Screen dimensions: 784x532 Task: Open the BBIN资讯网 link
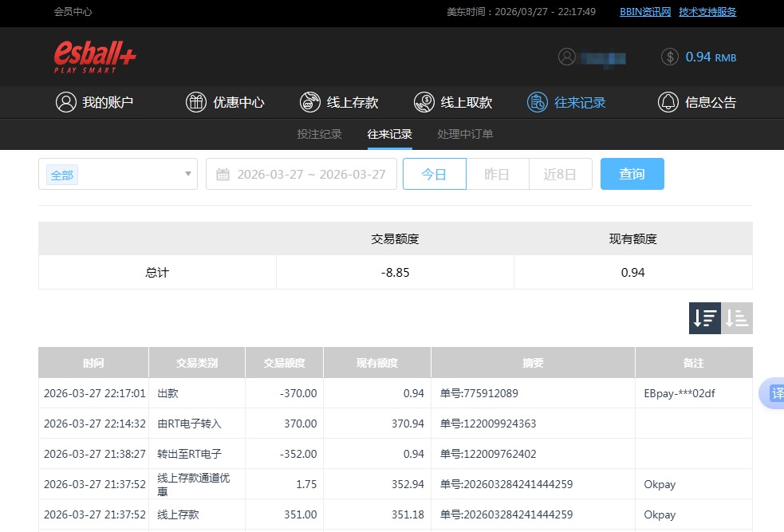point(644,12)
